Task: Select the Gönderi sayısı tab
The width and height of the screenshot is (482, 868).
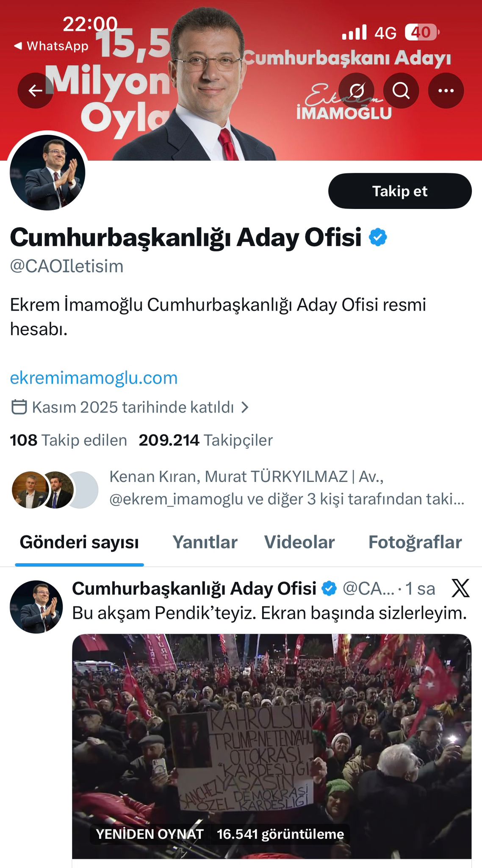Action: 79,542
